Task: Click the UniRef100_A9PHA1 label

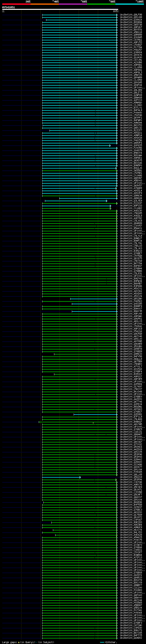Action: coord(131,65)
